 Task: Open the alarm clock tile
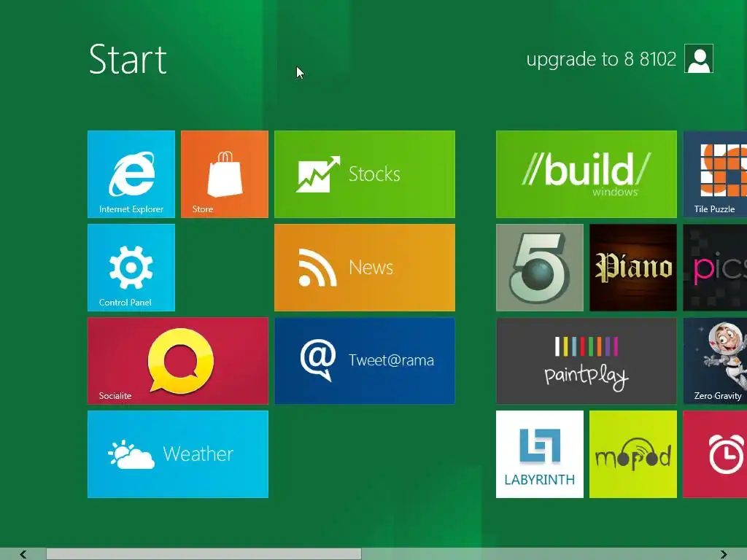point(715,454)
